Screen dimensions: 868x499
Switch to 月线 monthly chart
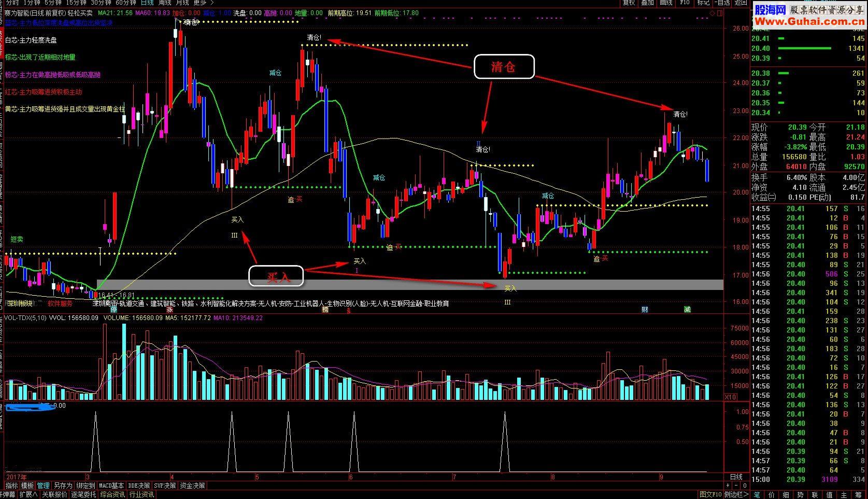tap(182, 3)
